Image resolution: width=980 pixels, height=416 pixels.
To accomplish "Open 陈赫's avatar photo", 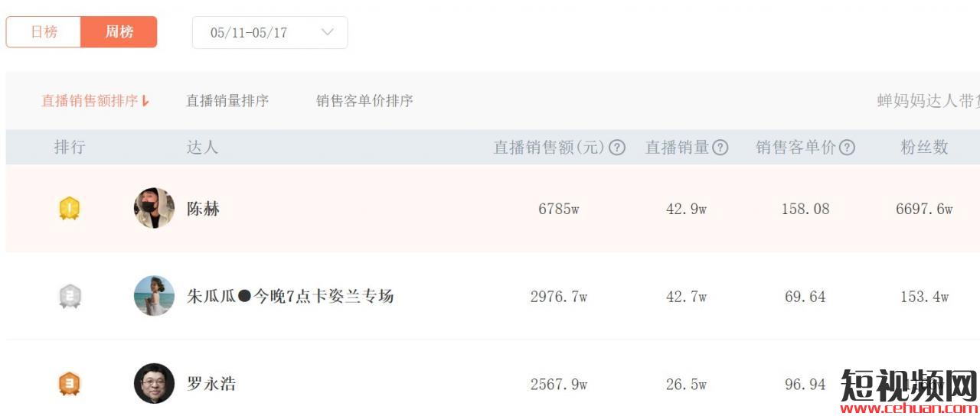I will 154,208.
